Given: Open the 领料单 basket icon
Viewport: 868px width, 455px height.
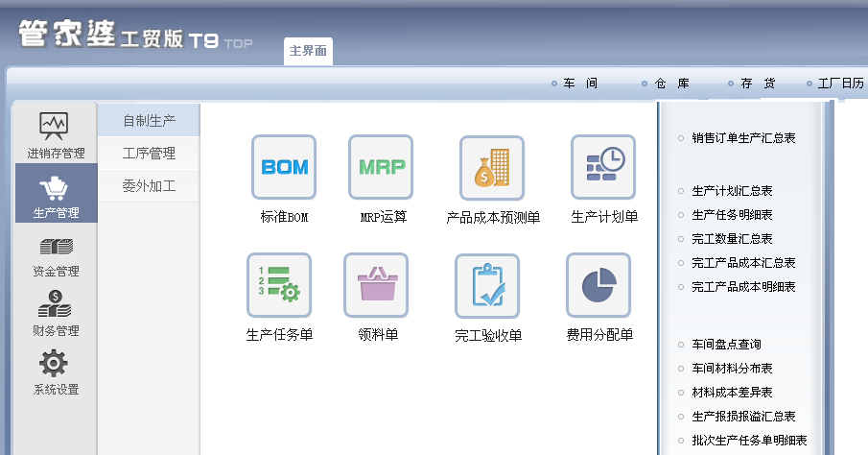Looking at the screenshot, I should [376, 285].
